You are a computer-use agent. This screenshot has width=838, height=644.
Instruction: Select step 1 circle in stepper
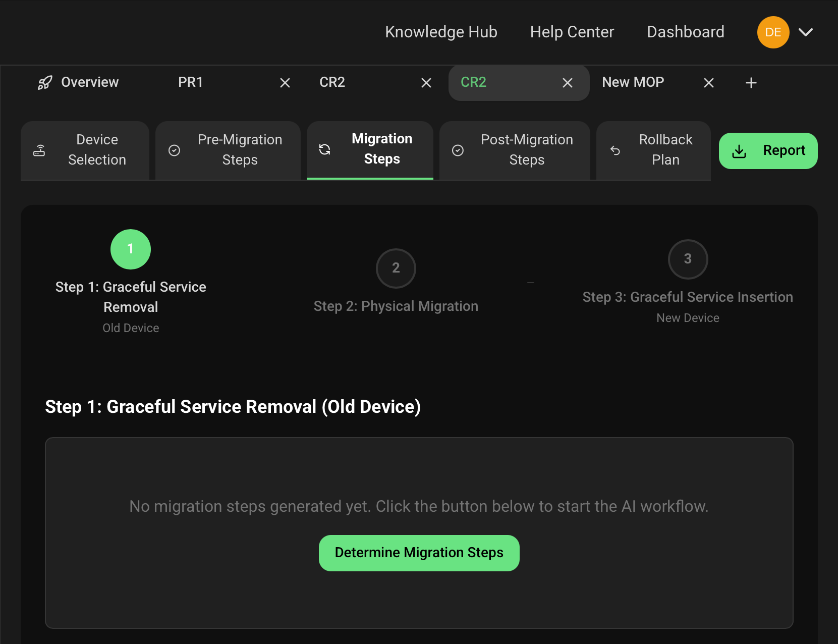click(131, 249)
